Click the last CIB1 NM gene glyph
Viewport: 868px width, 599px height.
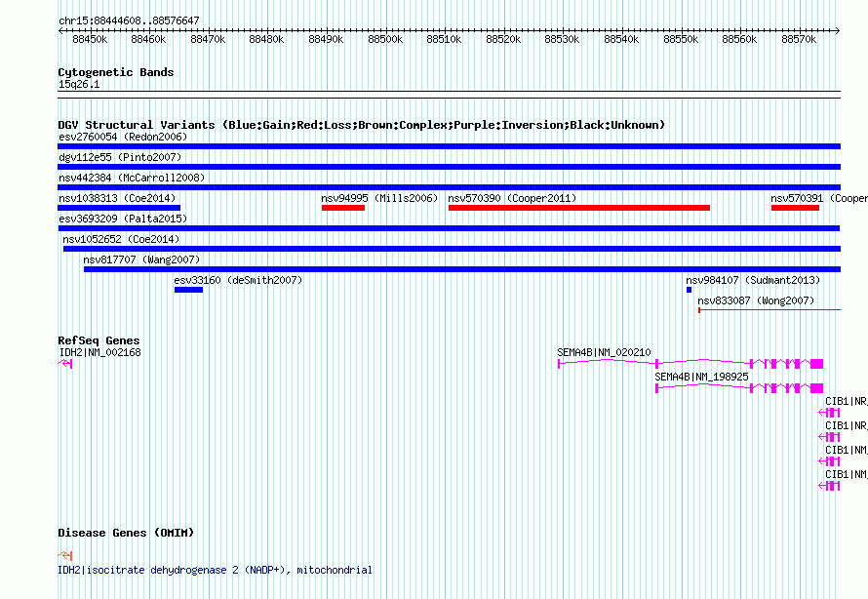pos(829,486)
